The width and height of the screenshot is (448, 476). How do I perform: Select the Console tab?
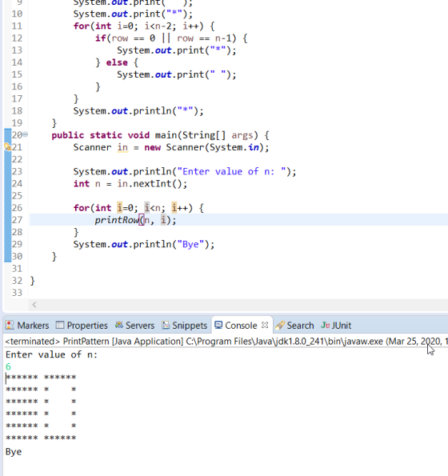coord(241,326)
